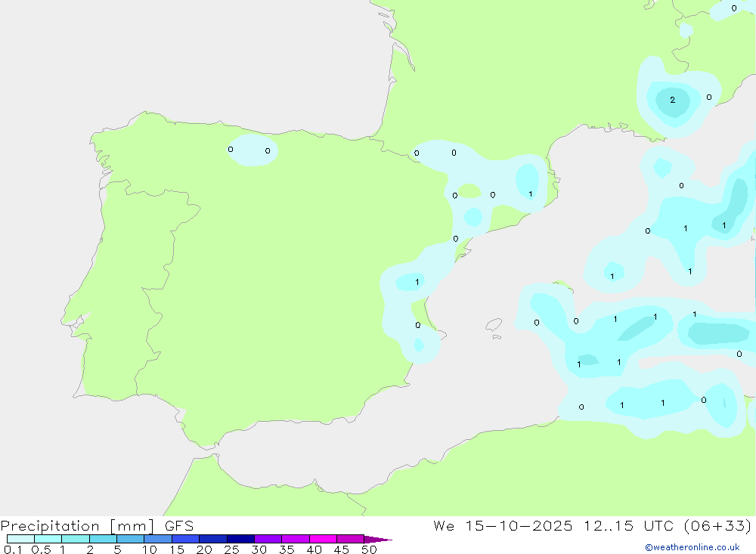Click the legend label '0.5'
Viewport: 756px width, 554px height.
click(41, 549)
